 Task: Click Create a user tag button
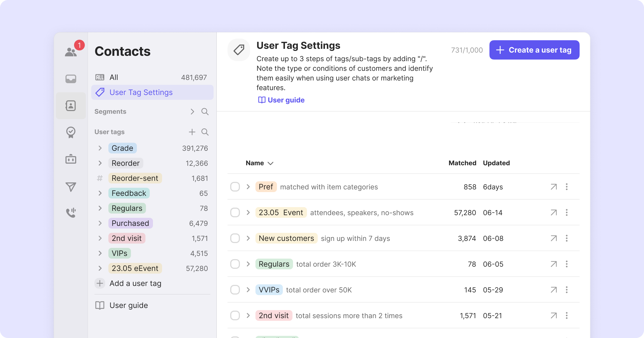pos(534,50)
